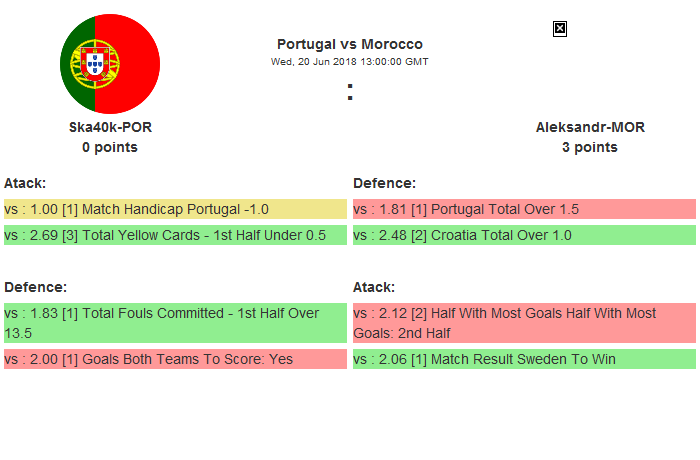Viewport: 700px width, 460px height.
Task: Click the 0 points label
Action: pyautogui.click(x=110, y=147)
